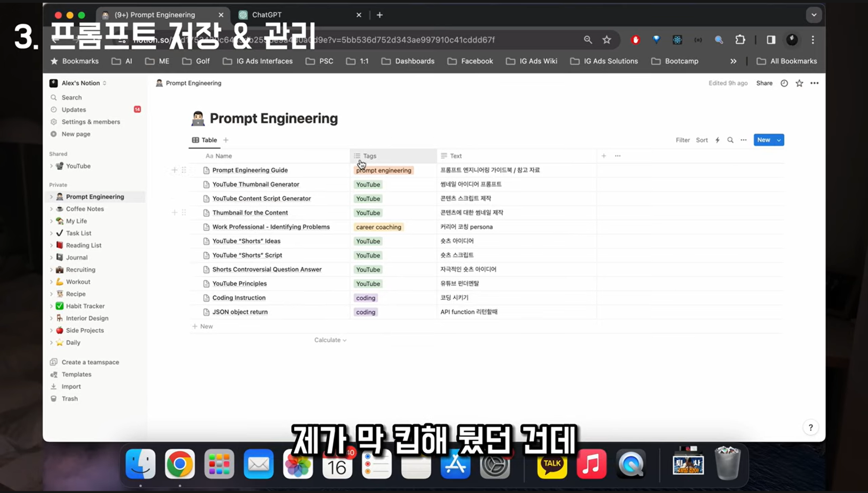Switch to the ChatGPT tab
868x493 pixels.
tap(300, 15)
